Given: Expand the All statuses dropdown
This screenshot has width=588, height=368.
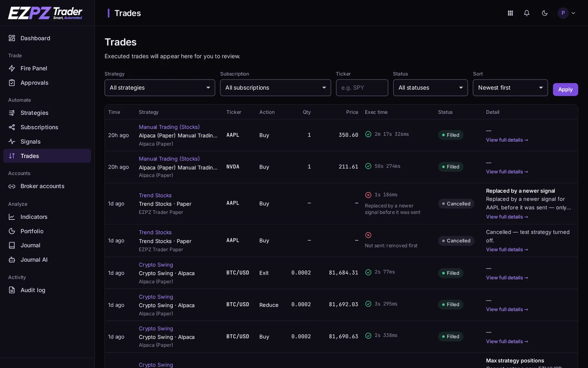Looking at the screenshot, I should click(x=430, y=88).
